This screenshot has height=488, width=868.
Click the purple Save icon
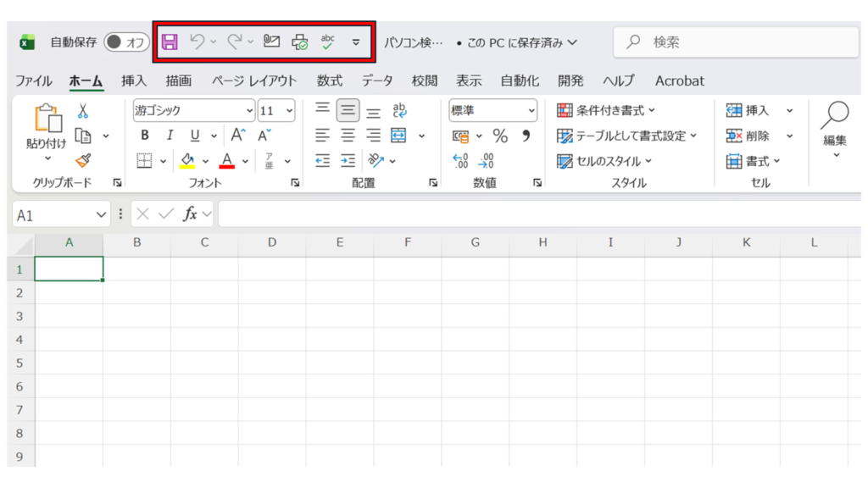[x=170, y=42]
